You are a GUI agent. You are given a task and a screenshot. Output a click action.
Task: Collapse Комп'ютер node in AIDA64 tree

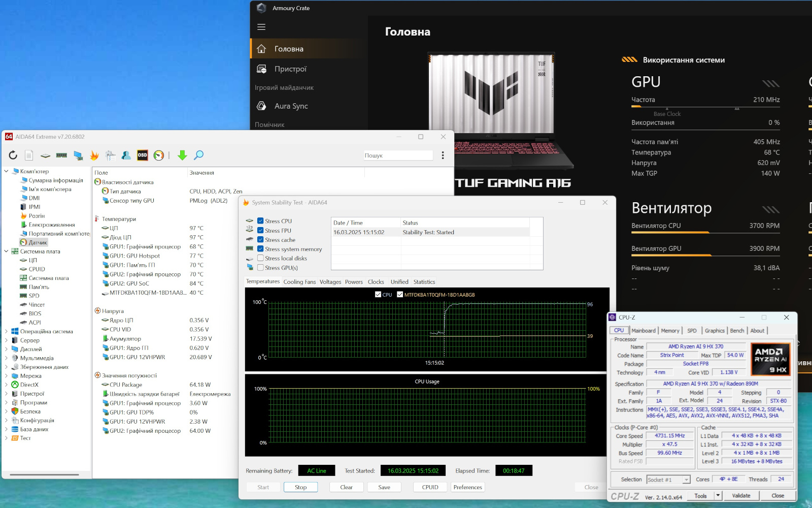pyautogui.click(x=6, y=171)
